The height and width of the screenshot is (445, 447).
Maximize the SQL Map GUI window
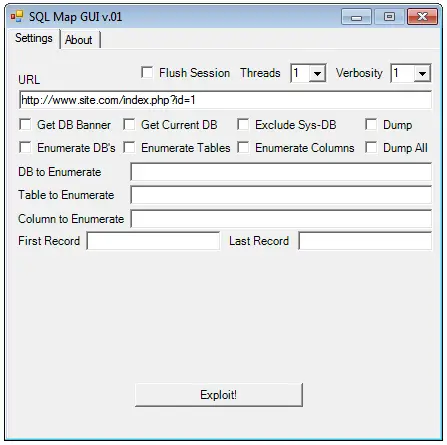[x=389, y=17]
